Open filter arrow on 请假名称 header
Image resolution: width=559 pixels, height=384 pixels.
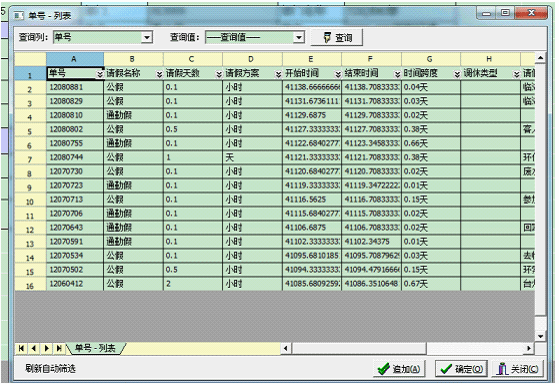pos(159,74)
